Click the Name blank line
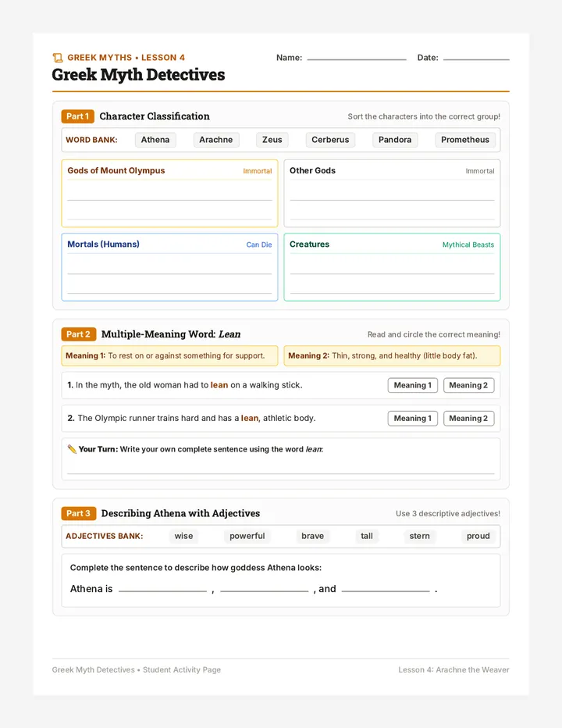The image size is (562, 728). coord(357,59)
